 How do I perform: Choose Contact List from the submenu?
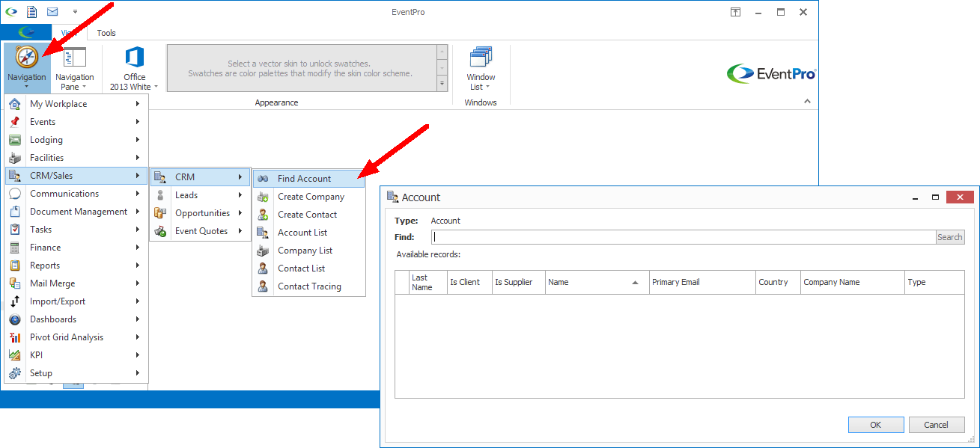click(x=308, y=269)
